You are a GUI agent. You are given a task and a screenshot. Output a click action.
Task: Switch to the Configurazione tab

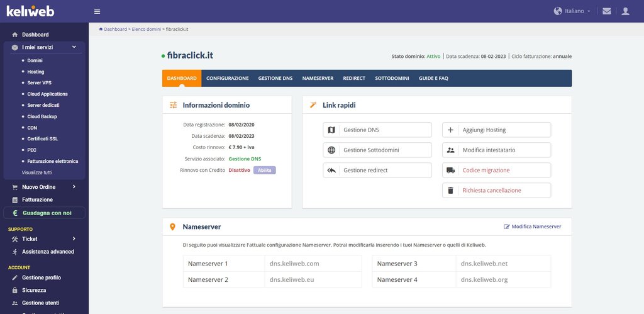228,78
